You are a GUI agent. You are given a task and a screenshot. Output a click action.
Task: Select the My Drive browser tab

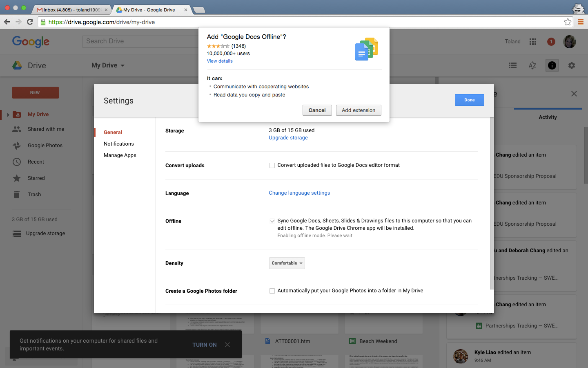tap(151, 10)
